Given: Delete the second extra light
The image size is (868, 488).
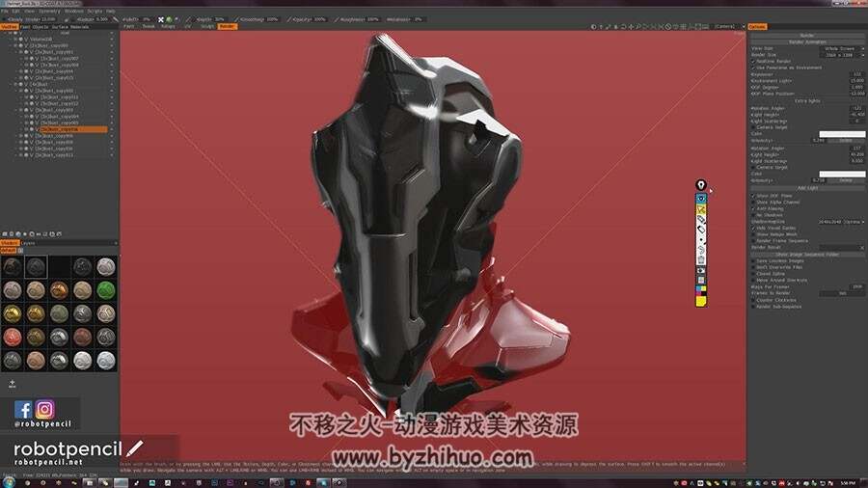Looking at the screenshot, I should (845, 180).
